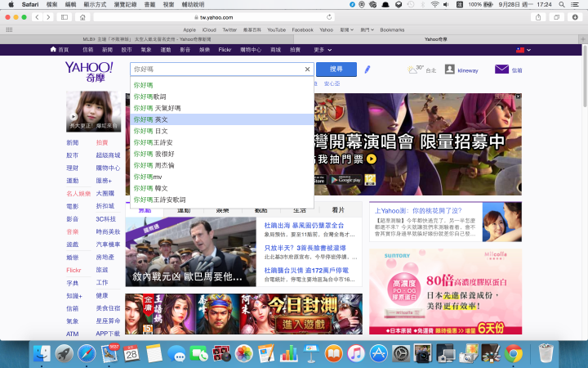Open the 更多 dropdown in Yahoo top bar

coord(323,50)
